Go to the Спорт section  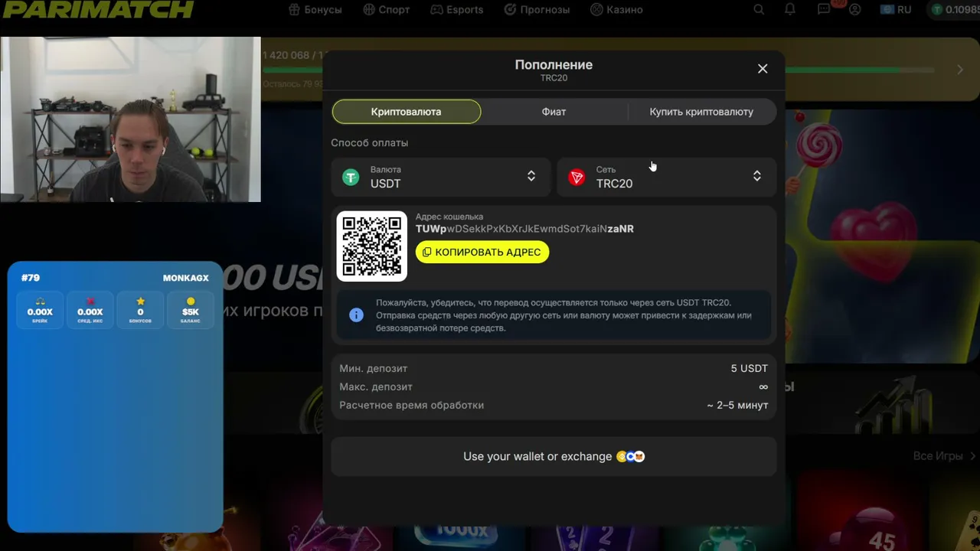(387, 10)
